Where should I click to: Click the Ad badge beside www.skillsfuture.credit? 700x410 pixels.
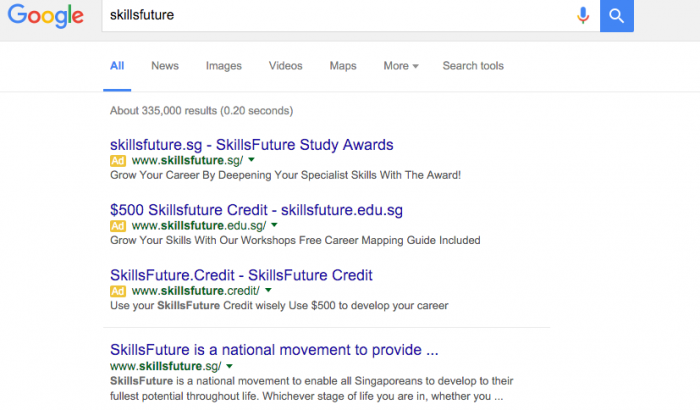pos(118,291)
